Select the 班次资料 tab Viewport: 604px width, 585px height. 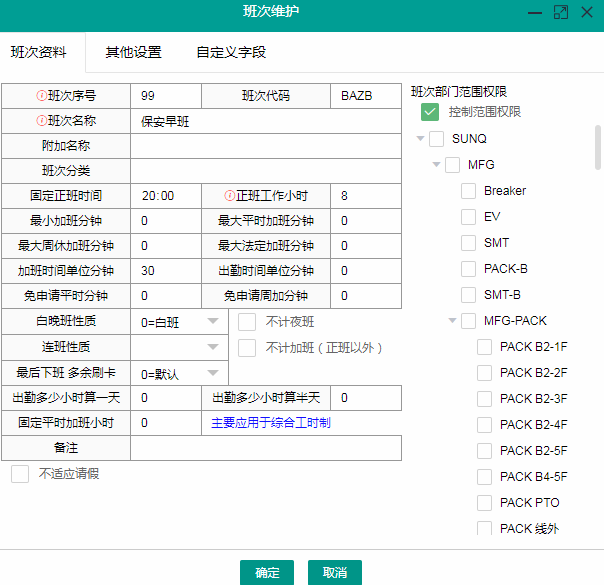[39, 52]
